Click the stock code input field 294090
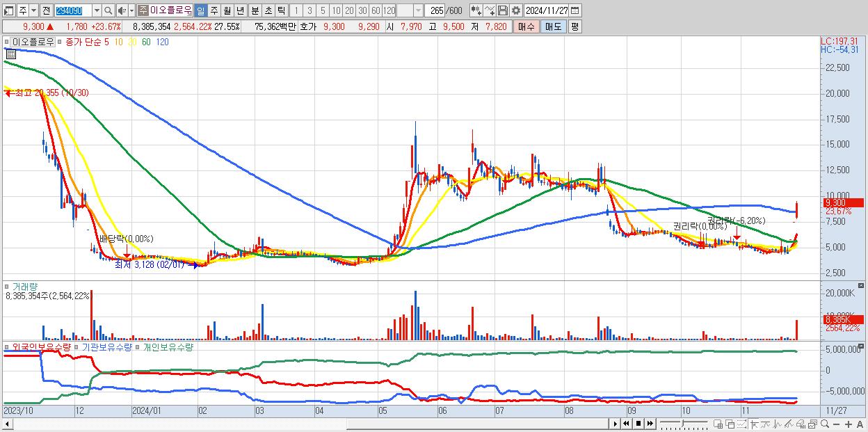This screenshot has height=432, width=868. 74,10
